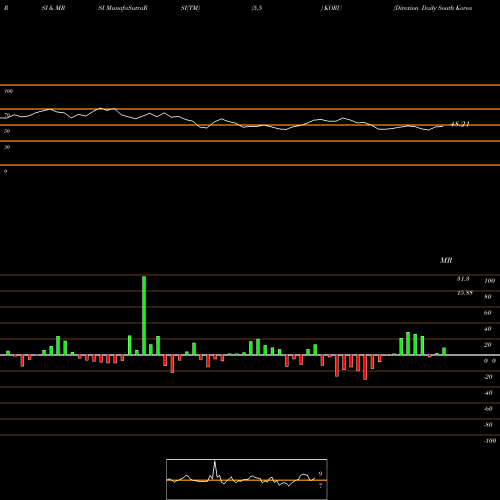Screen dimensions: 500x500
Task: Click the 'Direxion Daily South Korea' title
Action: tap(433, 8)
